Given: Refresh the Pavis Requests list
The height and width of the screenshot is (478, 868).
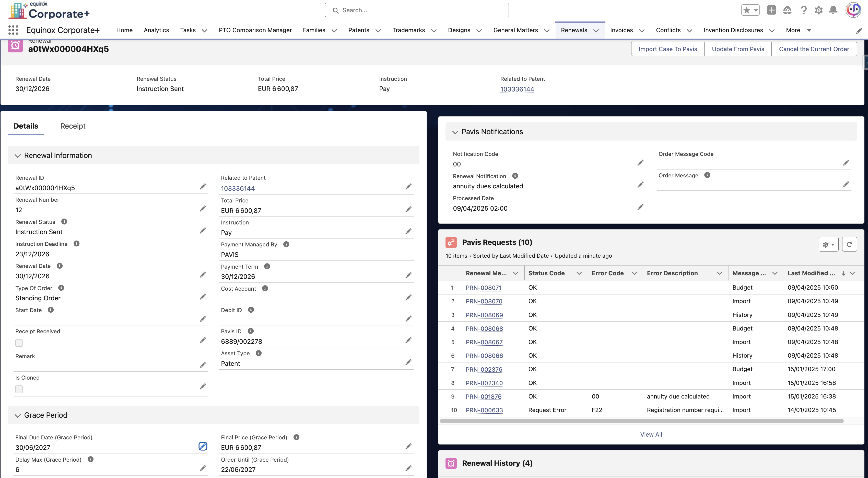Looking at the screenshot, I should [849, 244].
